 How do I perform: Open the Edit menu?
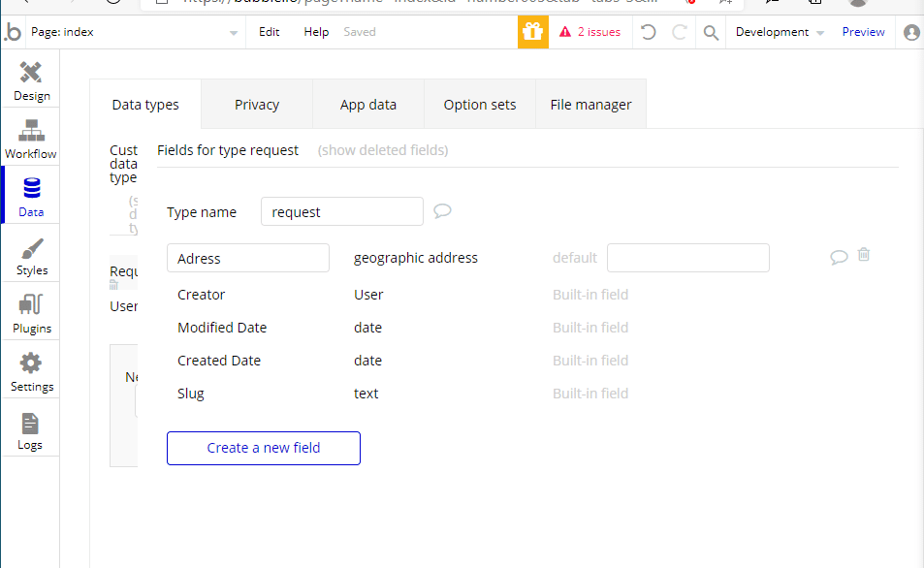click(269, 32)
